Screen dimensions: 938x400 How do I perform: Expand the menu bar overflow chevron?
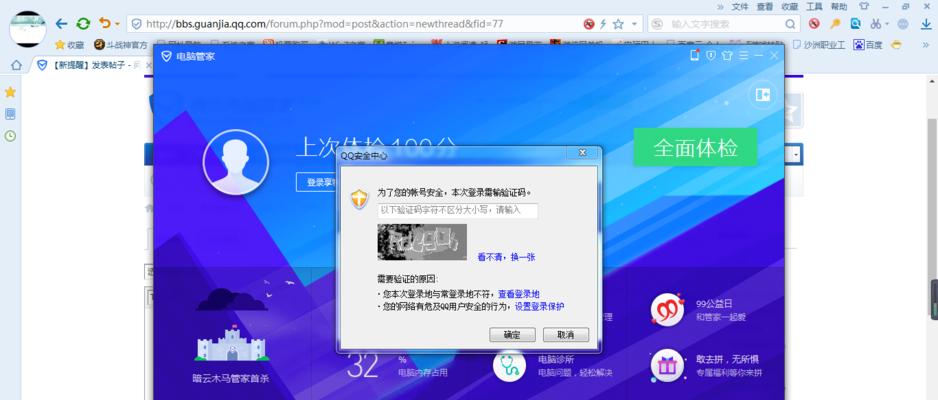(721, 7)
